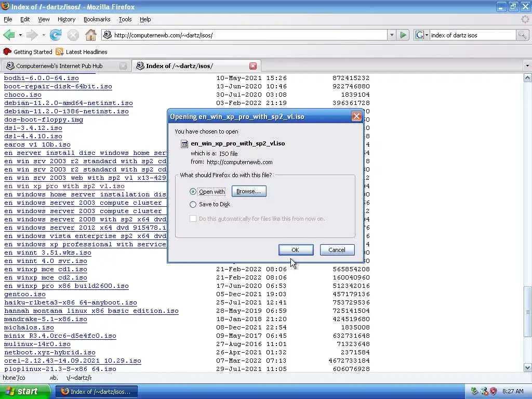
Task: Select the Save to Disk radio button
Action: (x=193, y=204)
